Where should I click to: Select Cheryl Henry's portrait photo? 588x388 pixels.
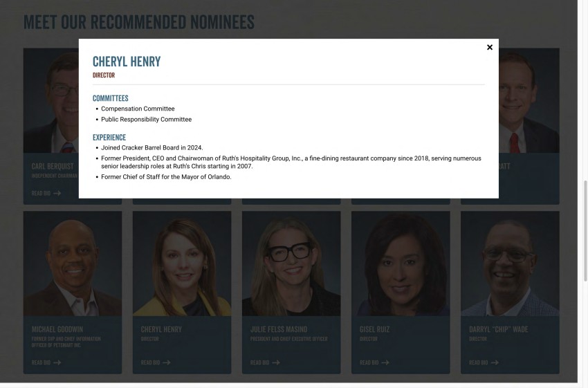pyautogui.click(x=182, y=264)
